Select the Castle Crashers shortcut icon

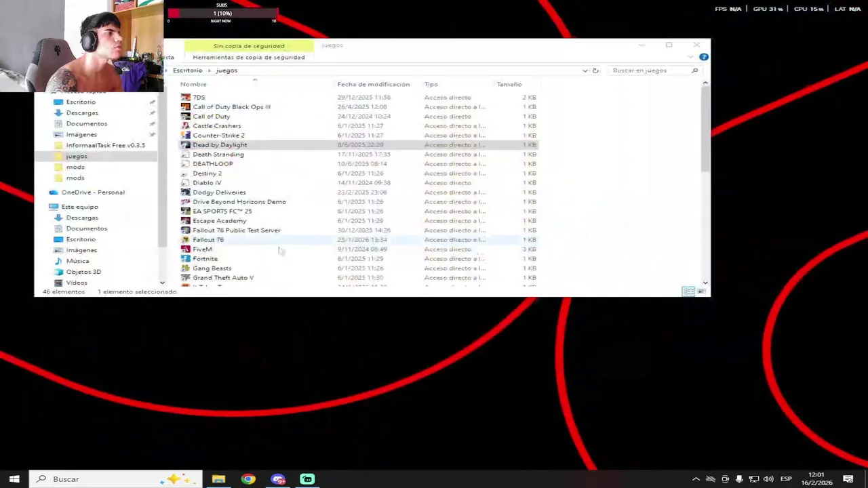tap(186, 126)
